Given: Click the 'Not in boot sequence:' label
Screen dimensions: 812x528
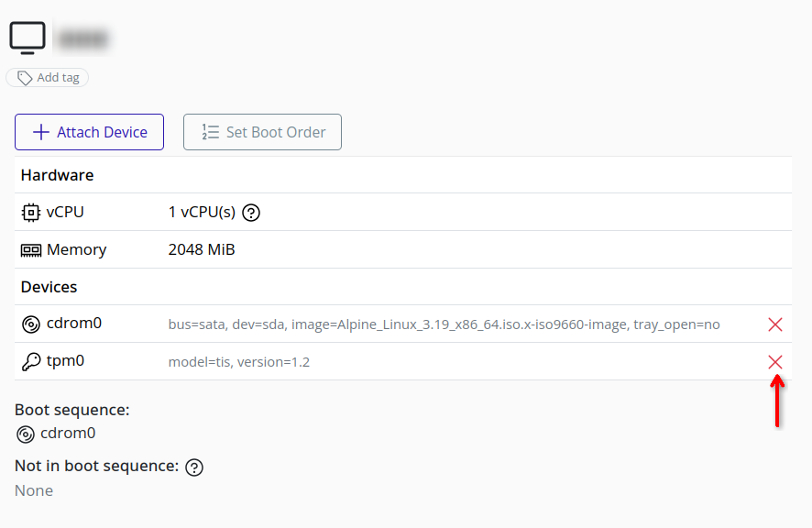Looking at the screenshot, I should coord(96,466).
